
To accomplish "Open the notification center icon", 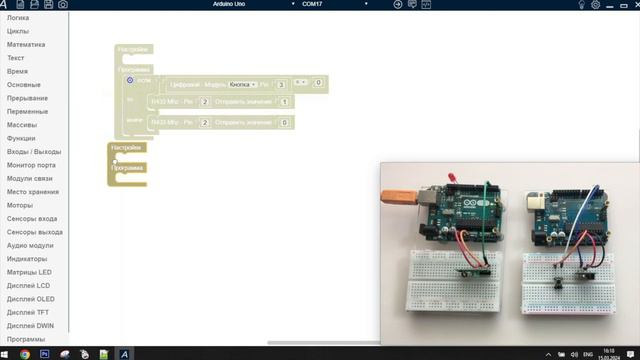I will click(x=631, y=354).
